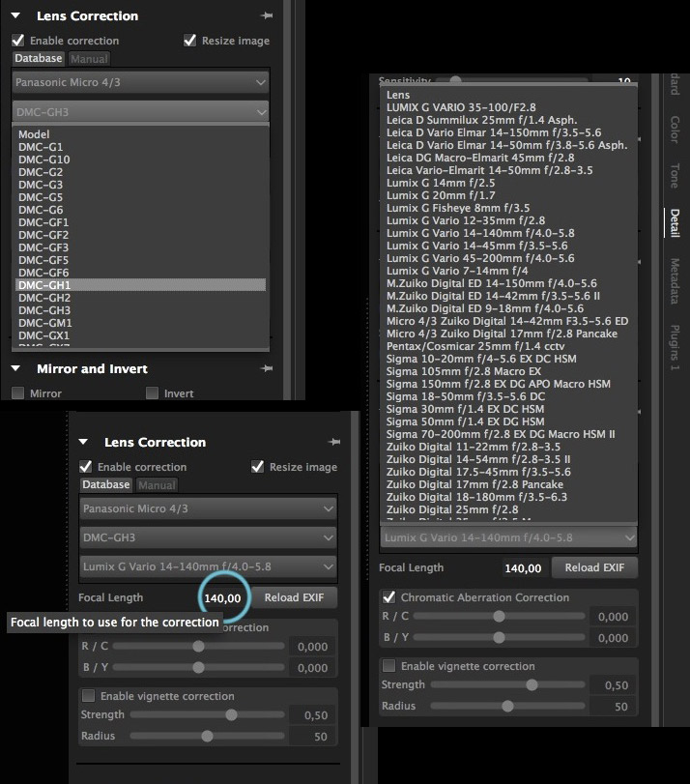Click Reload EXIF in lower left panel
Screen dimensions: 690x784
[294, 597]
